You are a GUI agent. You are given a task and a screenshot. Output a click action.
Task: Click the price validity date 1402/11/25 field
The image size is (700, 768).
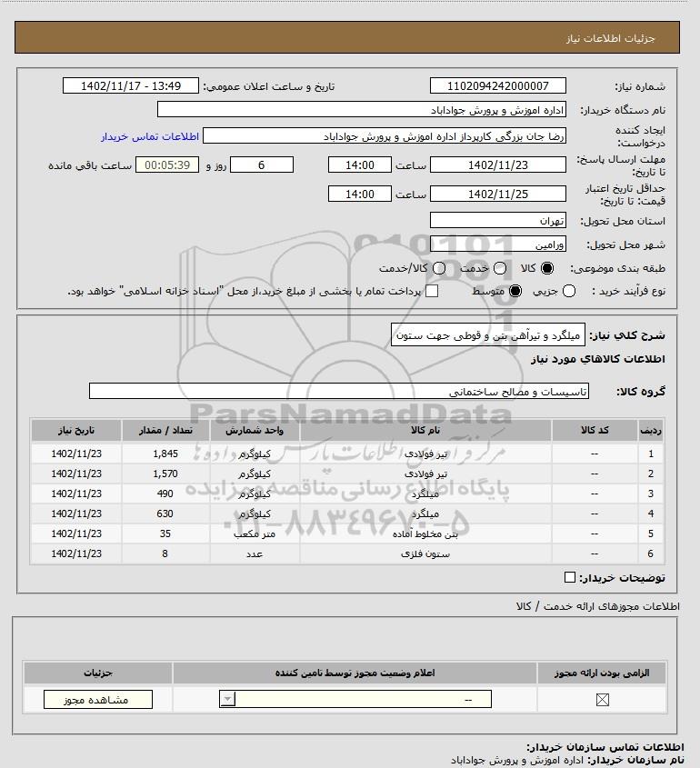click(497, 194)
